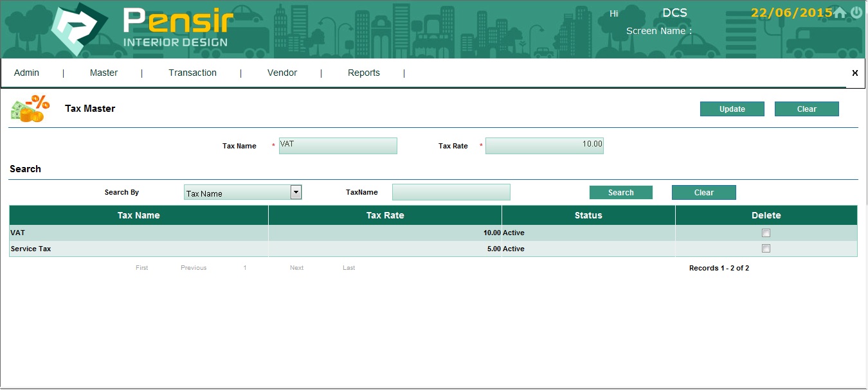Image resolution: width=868 pixels, height=390 pixels.
Task: Focus the Tax Name input field
Action: (x=338, y=146)
